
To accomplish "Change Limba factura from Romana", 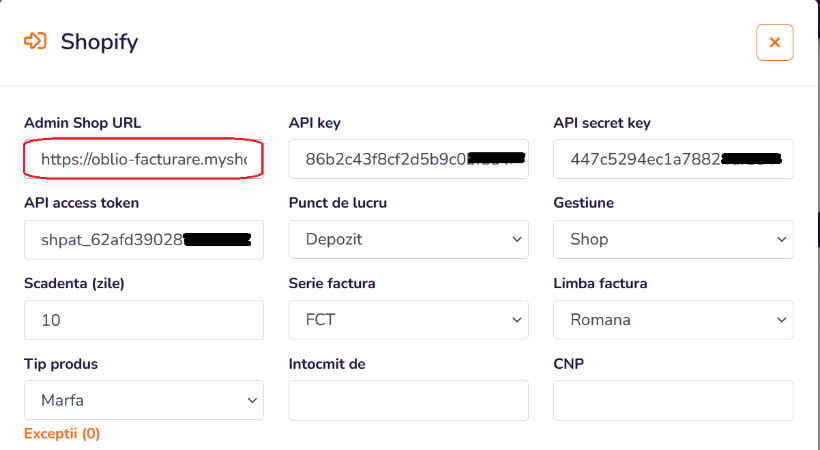I will tap(673, 320).
